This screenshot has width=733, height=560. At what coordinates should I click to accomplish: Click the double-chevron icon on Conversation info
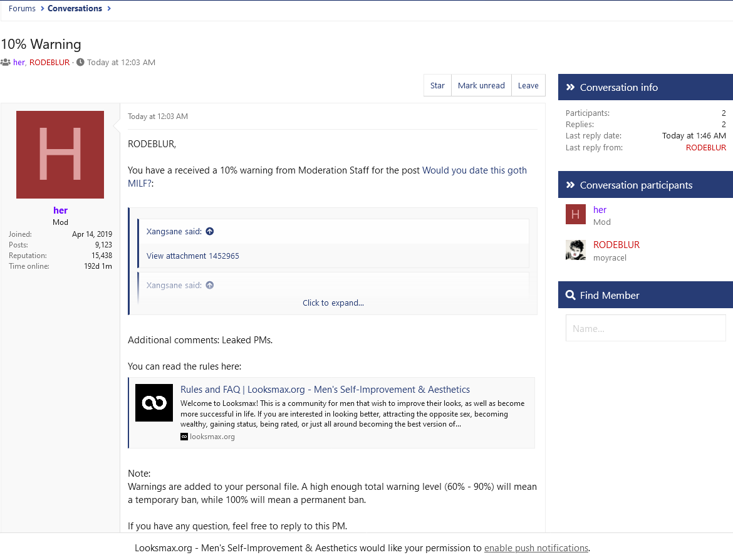[570, 88]
